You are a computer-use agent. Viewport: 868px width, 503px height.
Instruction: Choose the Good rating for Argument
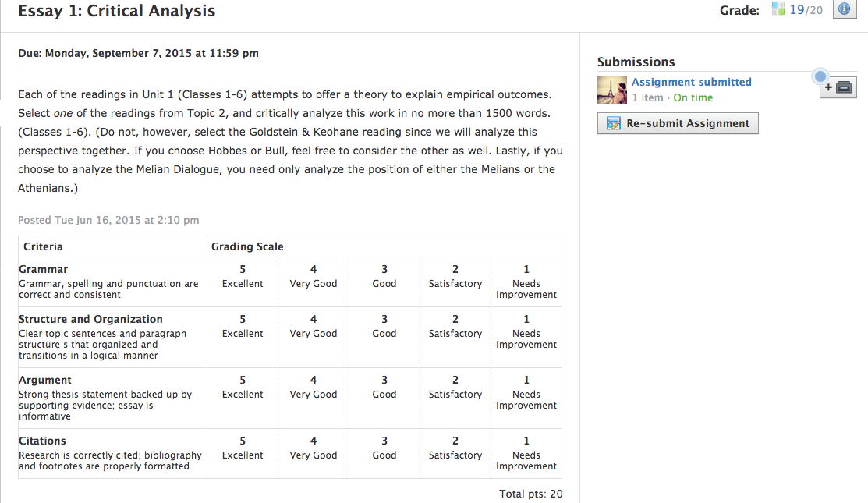click(x=384, y=387)
